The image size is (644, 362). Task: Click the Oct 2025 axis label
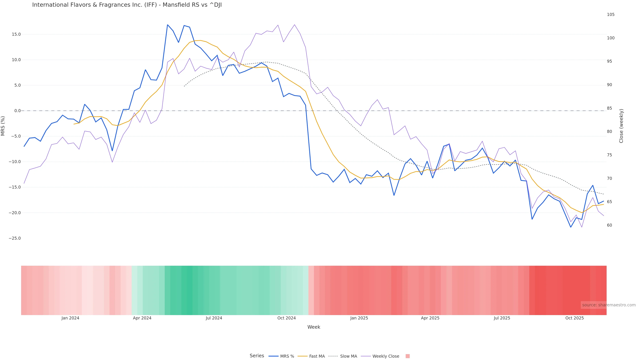pyautogui.click(x=575, y=318)
